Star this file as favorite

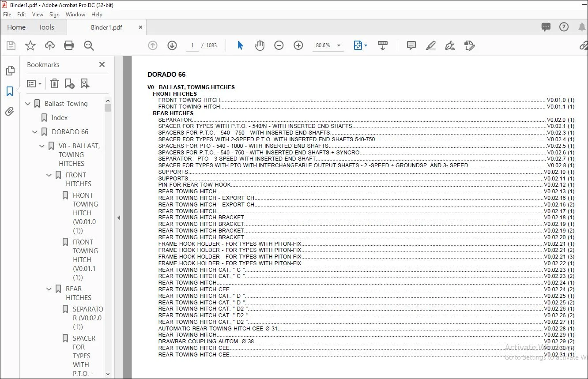[30, 45]
